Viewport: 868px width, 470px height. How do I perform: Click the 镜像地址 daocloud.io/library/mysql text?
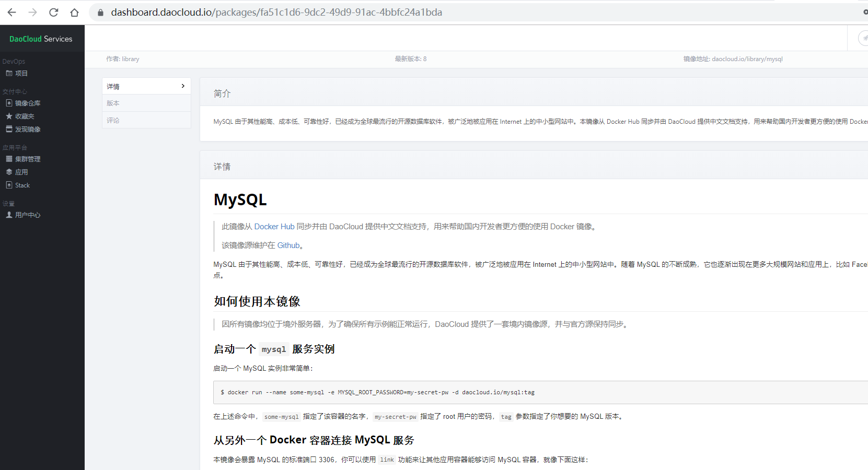pyautogui.click(x=733, y=59)
